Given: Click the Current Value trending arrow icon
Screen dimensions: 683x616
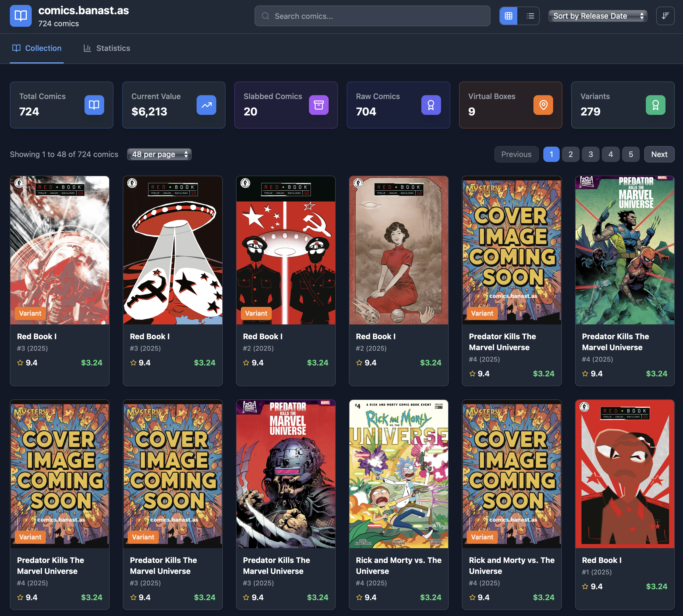Looking at the screenshot, I should coord(206,105).
